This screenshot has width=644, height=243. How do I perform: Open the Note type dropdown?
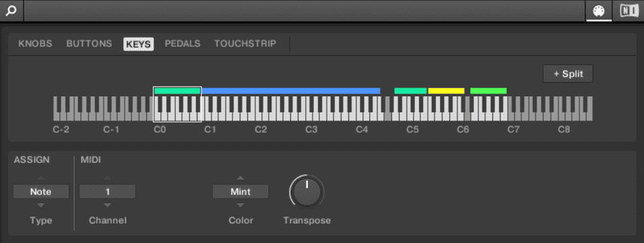click(x=40, y=192)
